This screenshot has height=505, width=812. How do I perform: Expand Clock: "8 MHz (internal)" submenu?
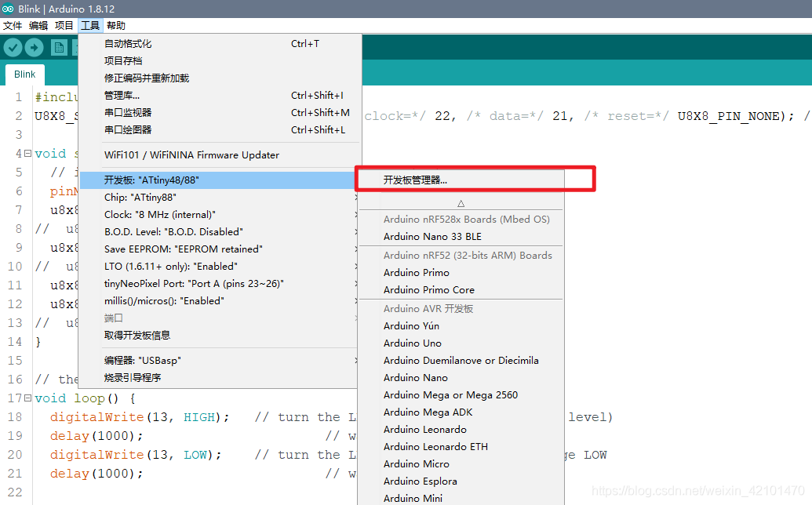coord(217,215)
